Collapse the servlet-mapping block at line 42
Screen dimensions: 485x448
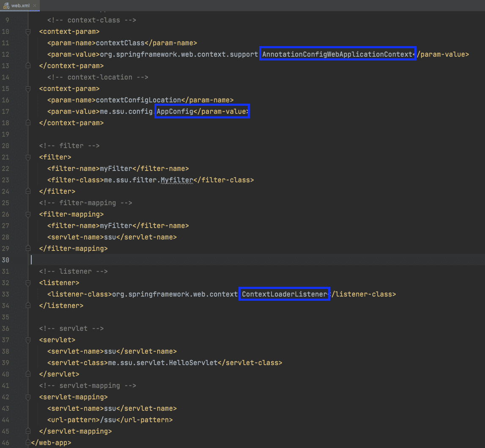pyautogui.click(x=28, y=397)
